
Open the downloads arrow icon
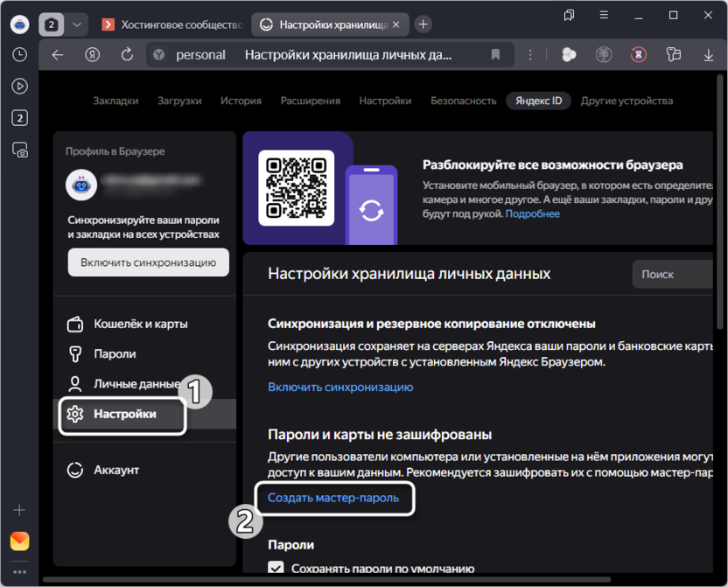[708, 55]
